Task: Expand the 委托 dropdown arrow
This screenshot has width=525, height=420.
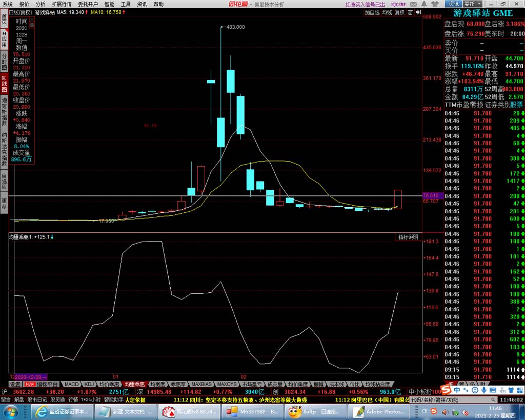Action: click(x=479, y=4)
